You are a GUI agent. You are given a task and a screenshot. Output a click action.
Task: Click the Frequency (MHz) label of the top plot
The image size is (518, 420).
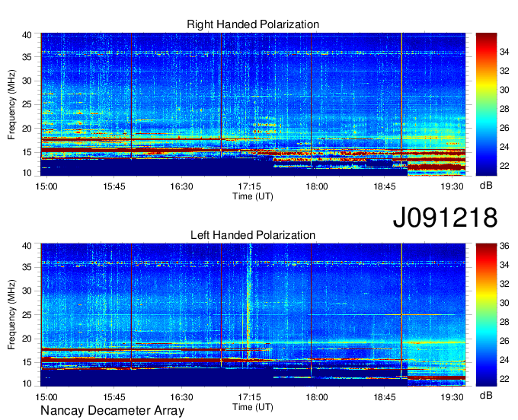pyautogui.click(x=11, y=104)
